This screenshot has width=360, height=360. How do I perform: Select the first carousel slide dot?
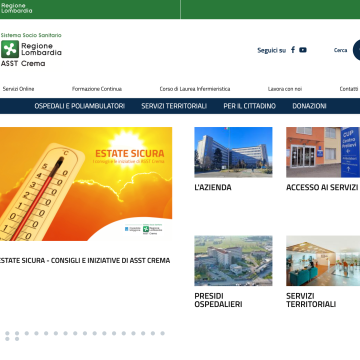coord(7,333)
